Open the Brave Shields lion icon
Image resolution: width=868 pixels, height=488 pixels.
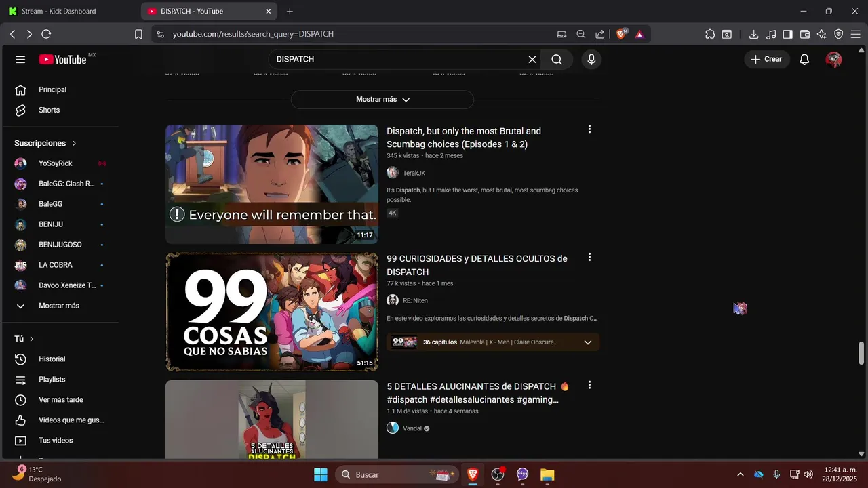click(x=621, y=34)
